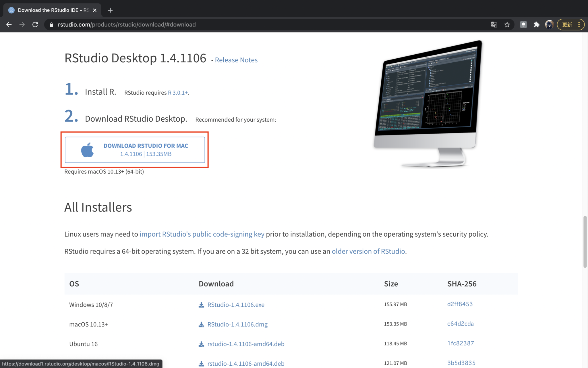Click the Apple logo download icon
Viewport: 588px width, 368px height.
click(x=87, y=150)
